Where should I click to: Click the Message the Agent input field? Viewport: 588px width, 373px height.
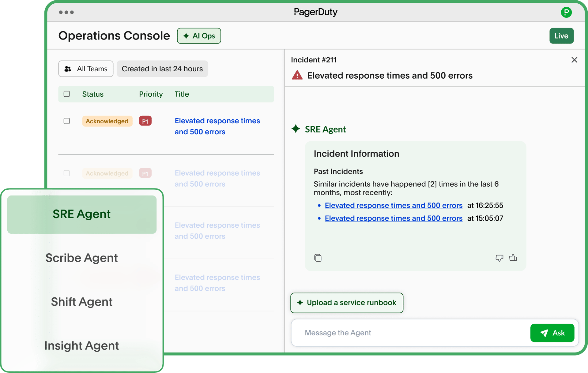[x=398, y=333]
